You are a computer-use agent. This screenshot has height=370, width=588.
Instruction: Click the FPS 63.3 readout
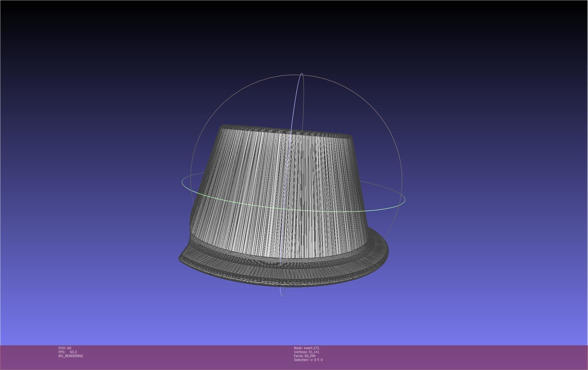pos(68,352)
